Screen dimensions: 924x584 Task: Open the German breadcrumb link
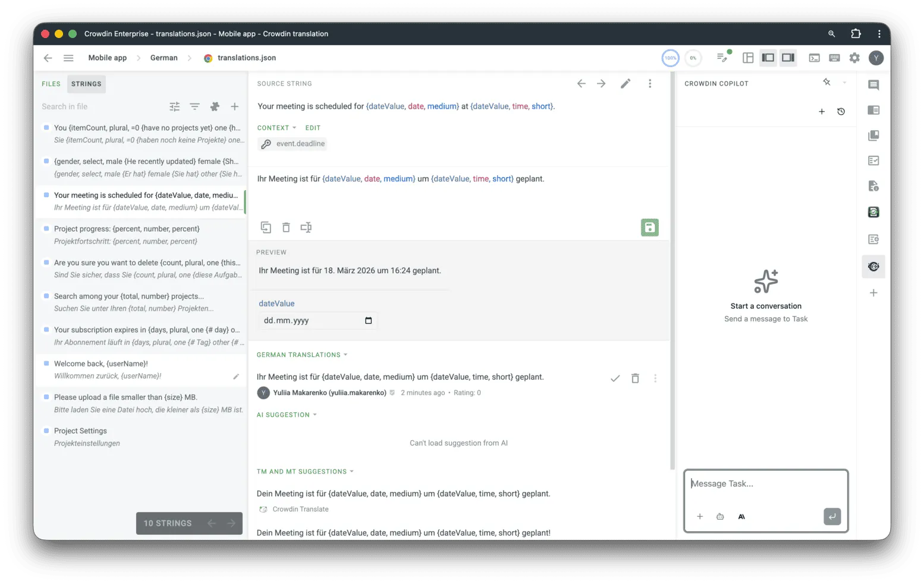[x=164, y=58]
